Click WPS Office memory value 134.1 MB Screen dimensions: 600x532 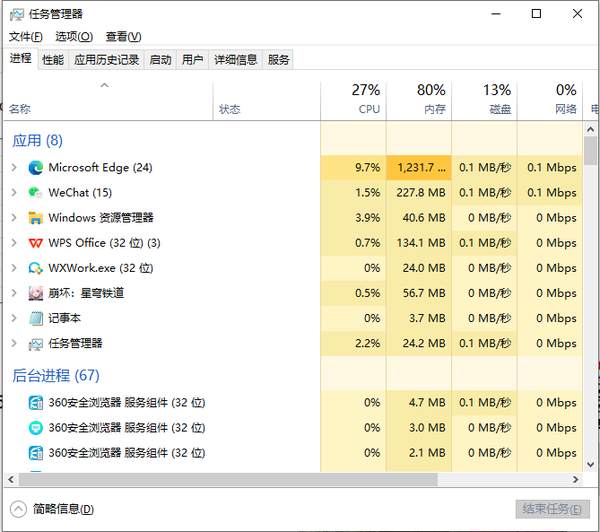coord(421,243)
